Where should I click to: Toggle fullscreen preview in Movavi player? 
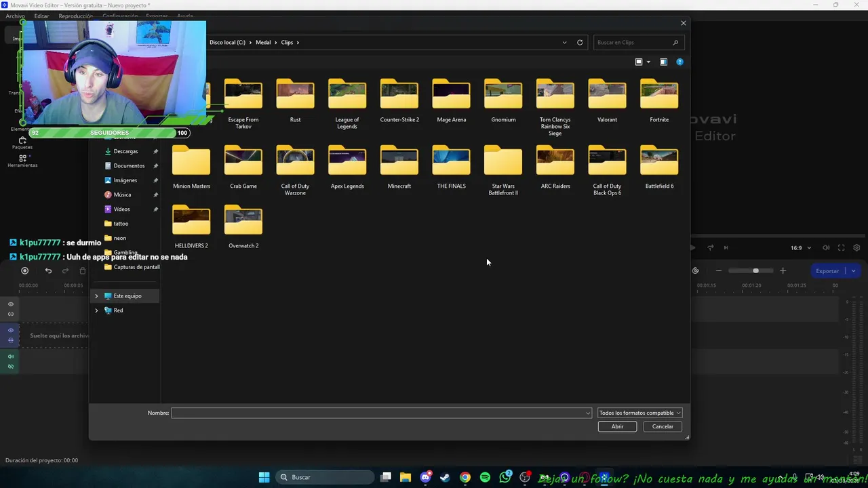click(841, 247)
